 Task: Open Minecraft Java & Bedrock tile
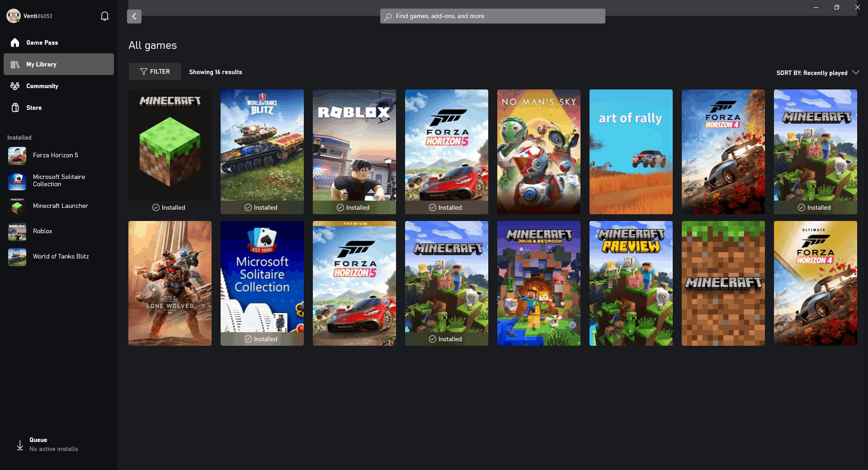[x=539, y=283]
